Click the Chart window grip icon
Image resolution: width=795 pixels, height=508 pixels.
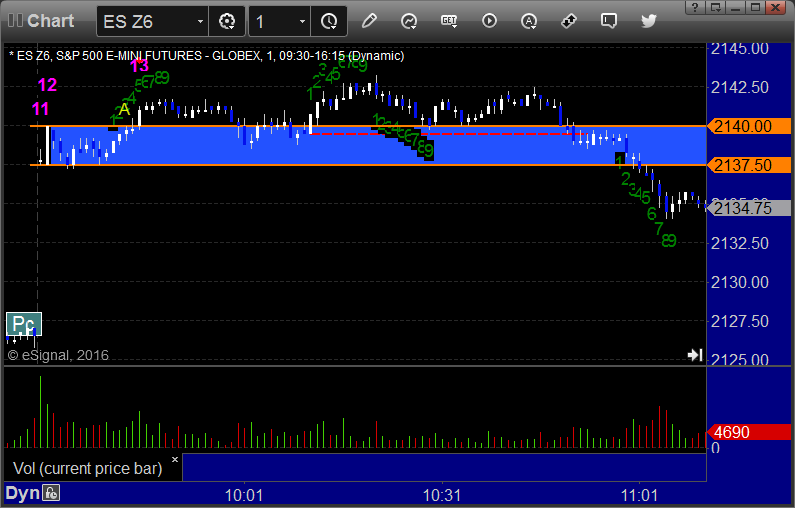(15, 21)
